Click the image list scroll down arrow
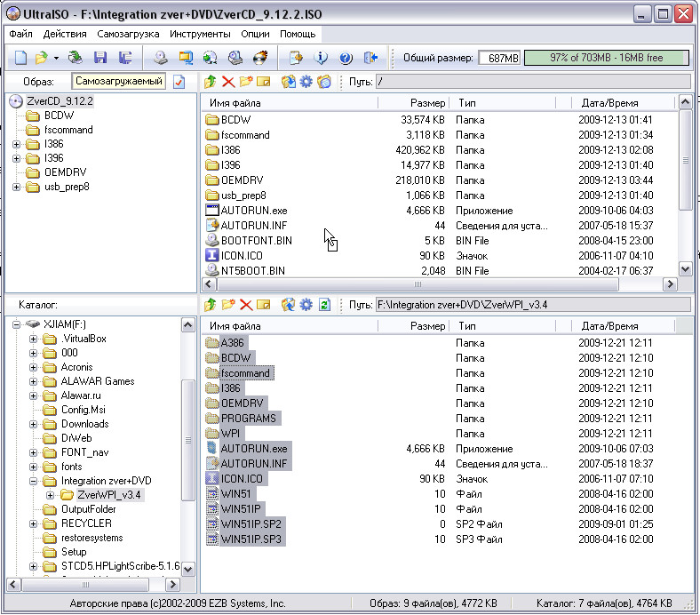The image size is (700, 615). (685, 268)
